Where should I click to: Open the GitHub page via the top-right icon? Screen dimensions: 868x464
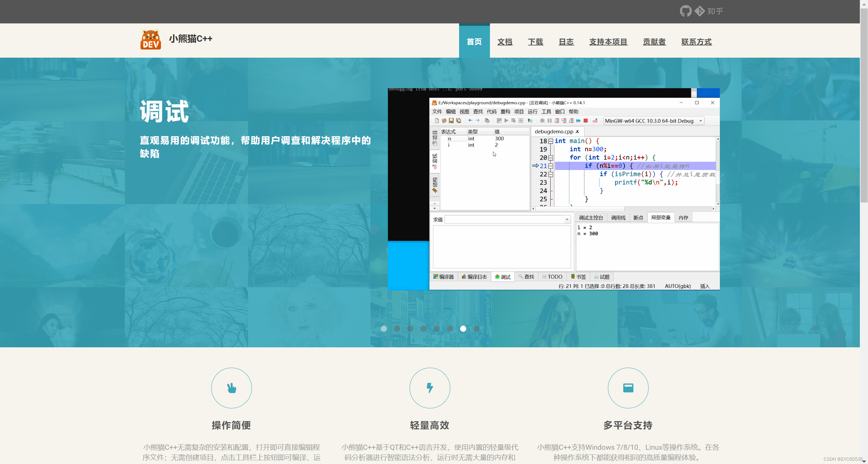[x=685, y=11]
